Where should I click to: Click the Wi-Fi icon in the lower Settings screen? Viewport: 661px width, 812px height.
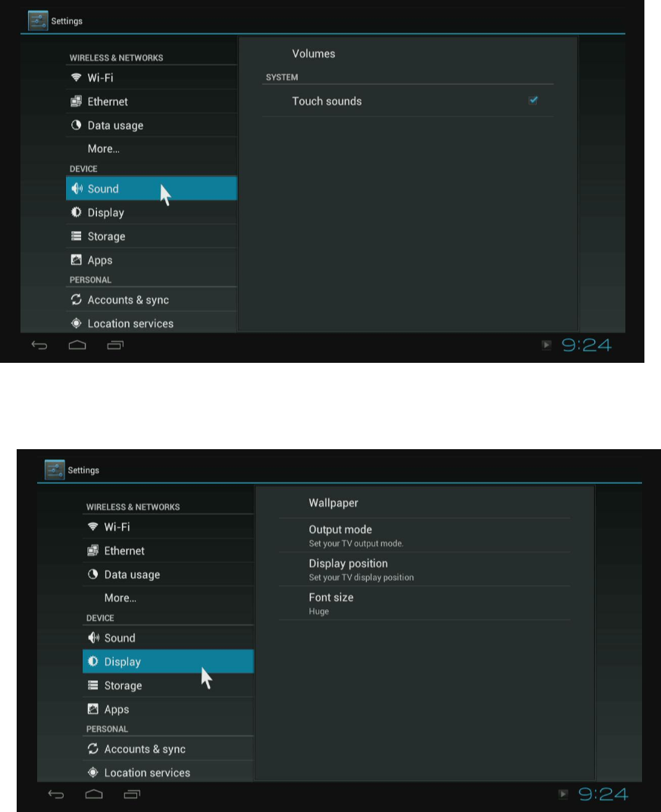[92, 526]
